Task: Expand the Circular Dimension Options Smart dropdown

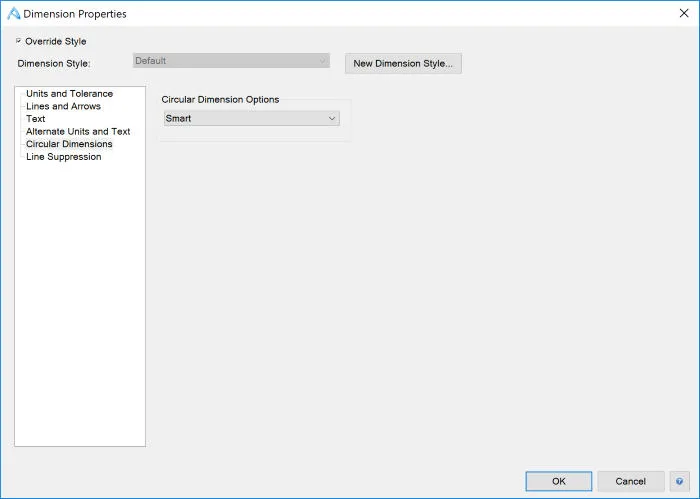Action: coord(252,118)
